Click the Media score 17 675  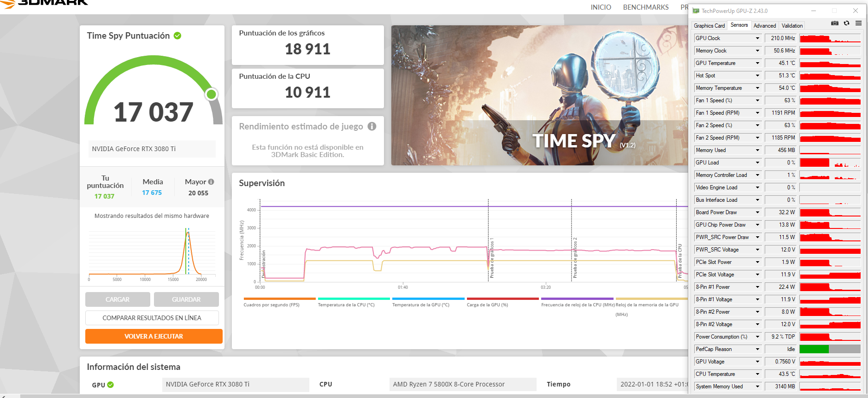pos(152,193)
